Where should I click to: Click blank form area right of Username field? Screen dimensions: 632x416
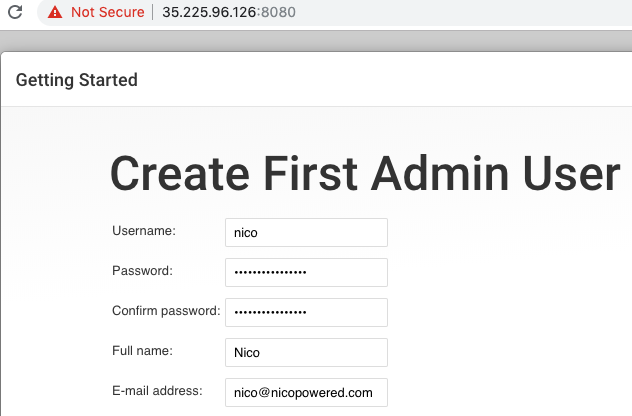500,233
